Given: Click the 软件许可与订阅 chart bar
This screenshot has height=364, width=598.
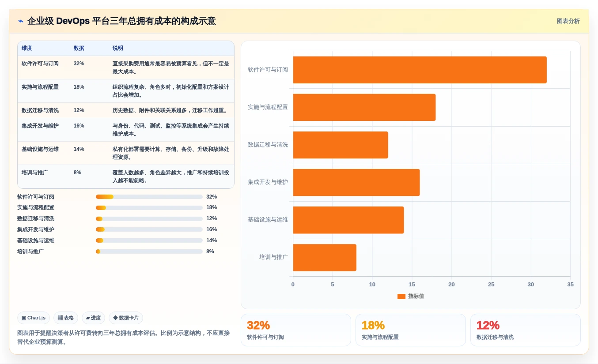Looking at the screenshot, I should coord(420,70).
